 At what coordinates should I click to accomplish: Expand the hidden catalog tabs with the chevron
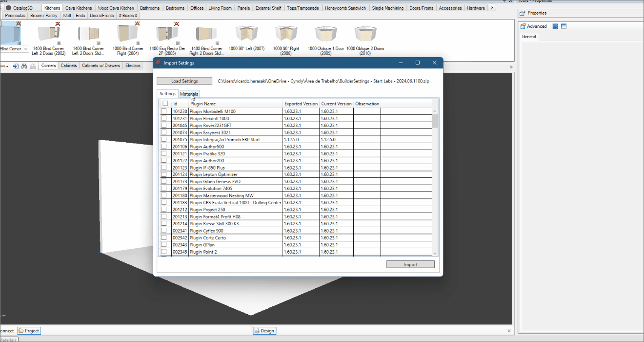click(492, 8)
